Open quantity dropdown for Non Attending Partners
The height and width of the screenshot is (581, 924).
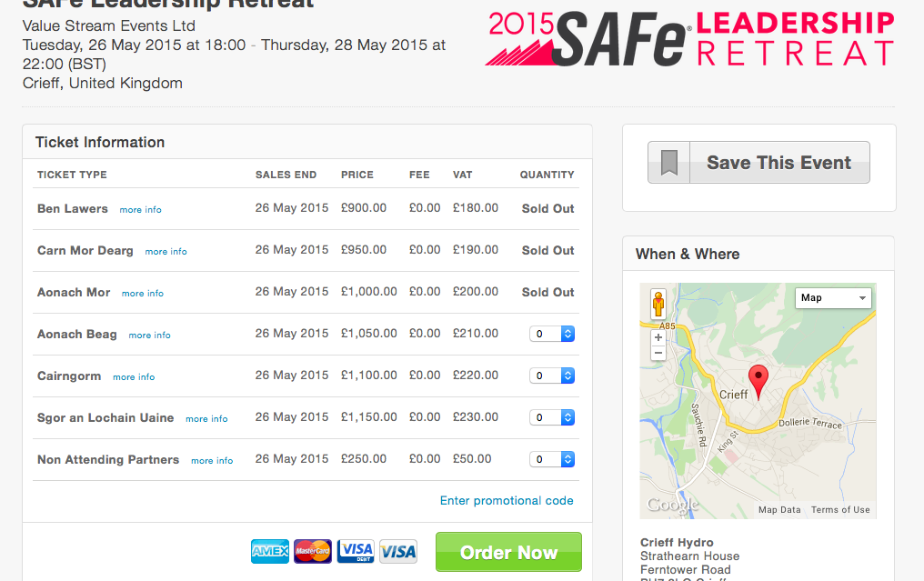552,459
